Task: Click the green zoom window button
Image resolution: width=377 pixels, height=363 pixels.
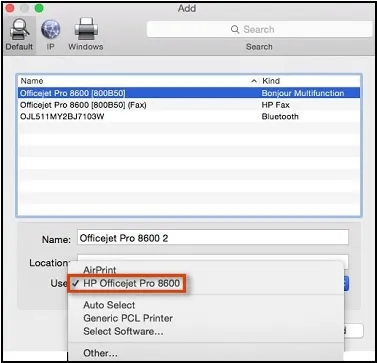Action: pyautogui.click(x=39, y=8)
